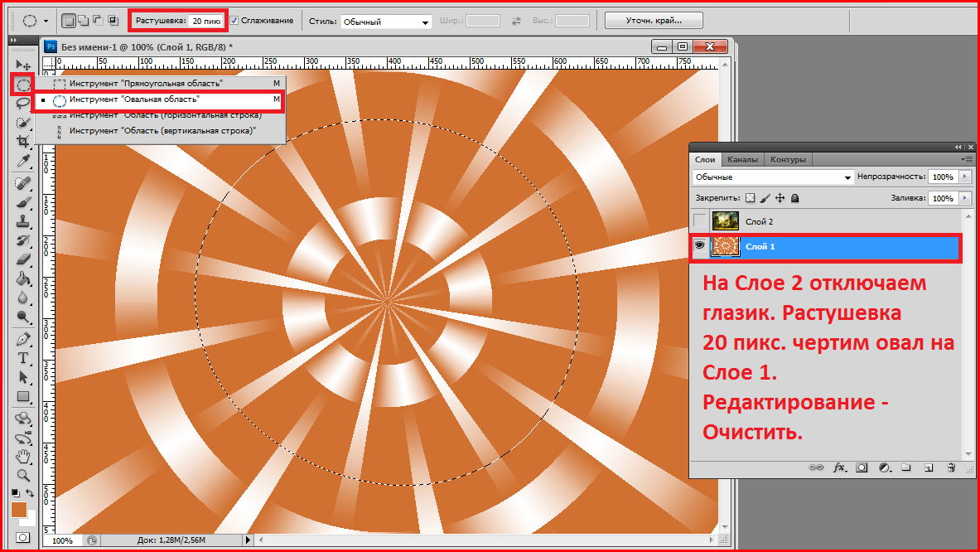Open the layer style fx menu
980x552 pixels.
[839, 467]
